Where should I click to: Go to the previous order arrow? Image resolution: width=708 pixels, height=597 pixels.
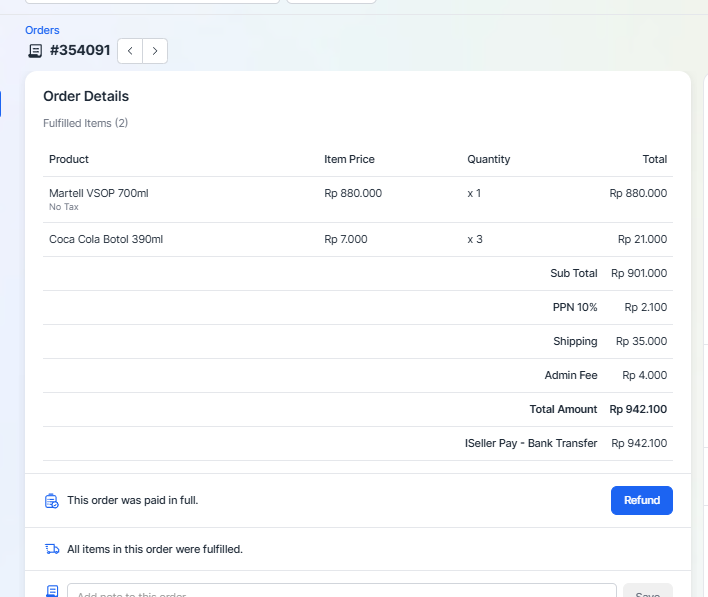130,51
